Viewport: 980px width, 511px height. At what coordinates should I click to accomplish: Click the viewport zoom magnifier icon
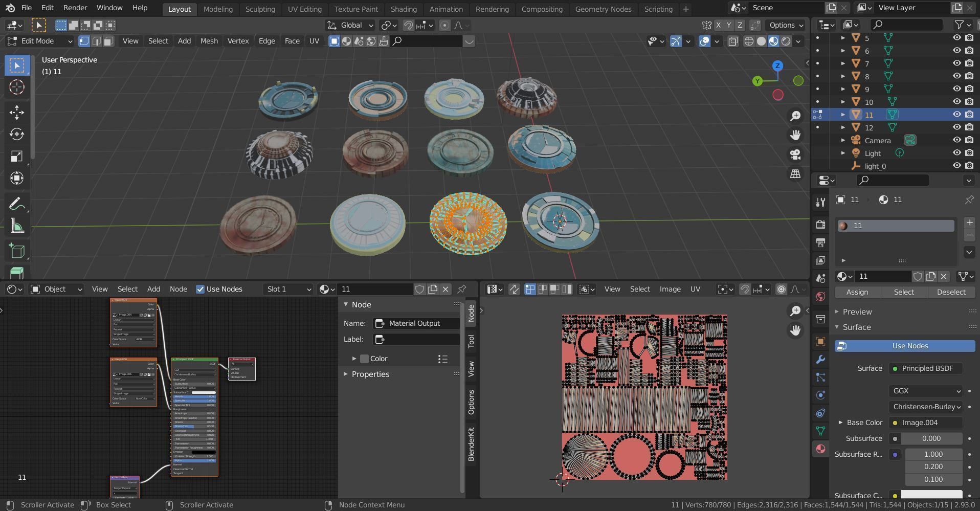click(x=795, y=116)
